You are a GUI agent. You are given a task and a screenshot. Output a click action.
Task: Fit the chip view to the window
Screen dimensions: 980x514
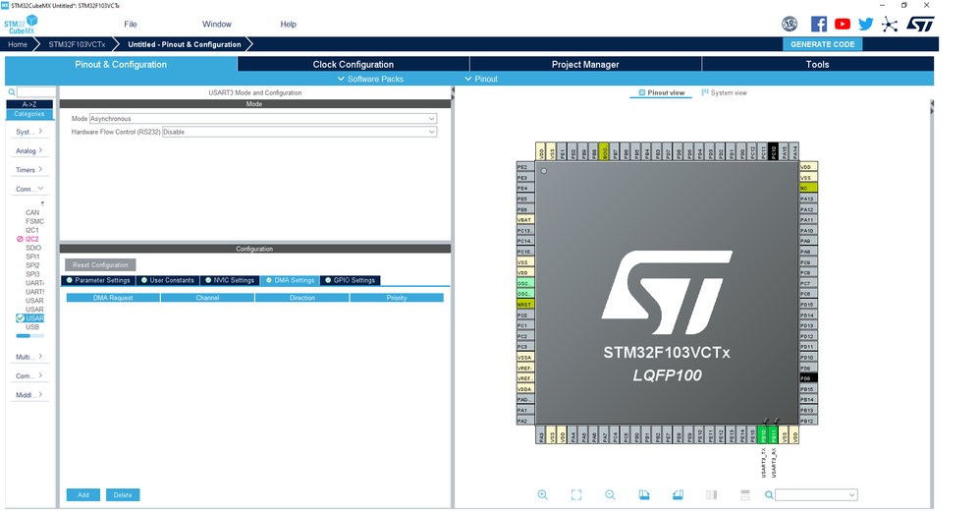coord(576,494)
